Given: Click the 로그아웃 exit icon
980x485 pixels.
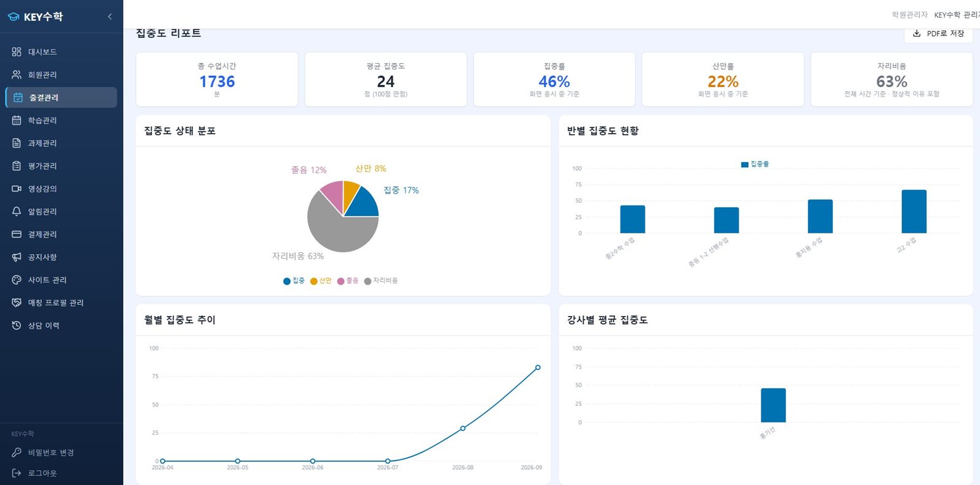Looking at the screenshot, I should point(17,473).
